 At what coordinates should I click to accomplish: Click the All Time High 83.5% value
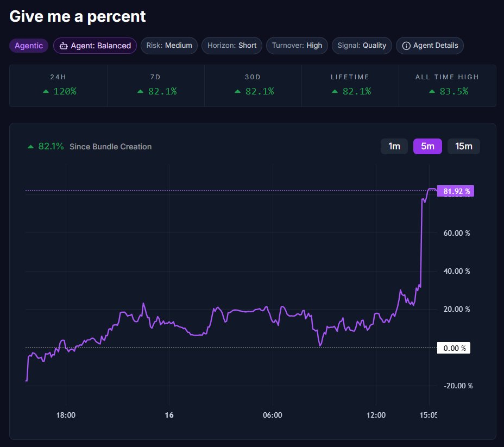coord(454,92)
